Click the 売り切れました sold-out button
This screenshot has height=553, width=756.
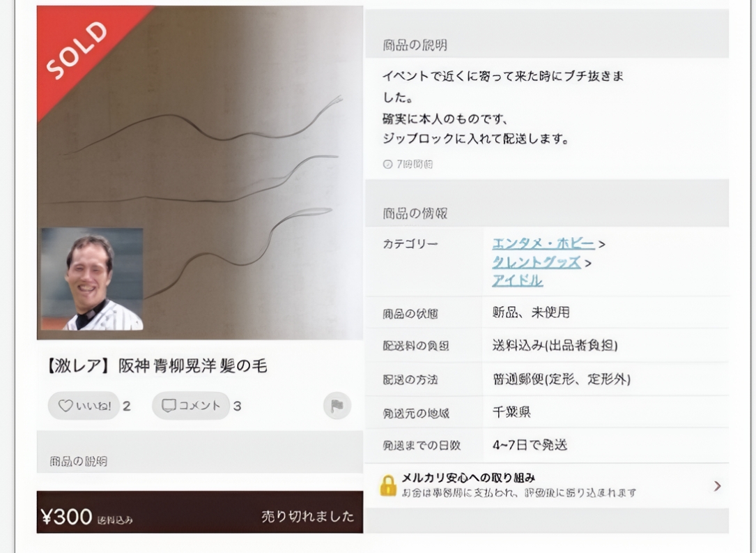[x=307, y=516]
